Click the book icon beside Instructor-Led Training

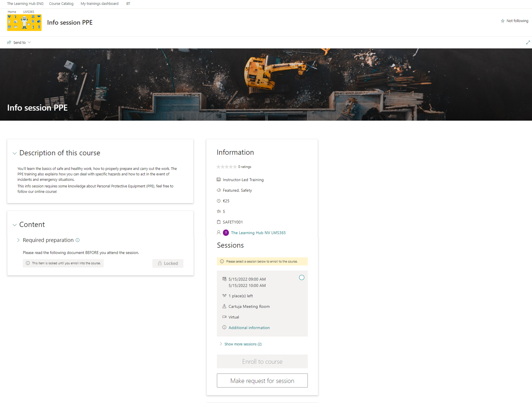tap(219, 179)
